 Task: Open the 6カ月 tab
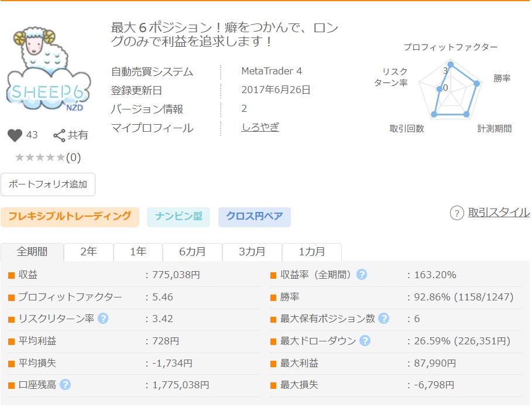(x=193, y=252)
